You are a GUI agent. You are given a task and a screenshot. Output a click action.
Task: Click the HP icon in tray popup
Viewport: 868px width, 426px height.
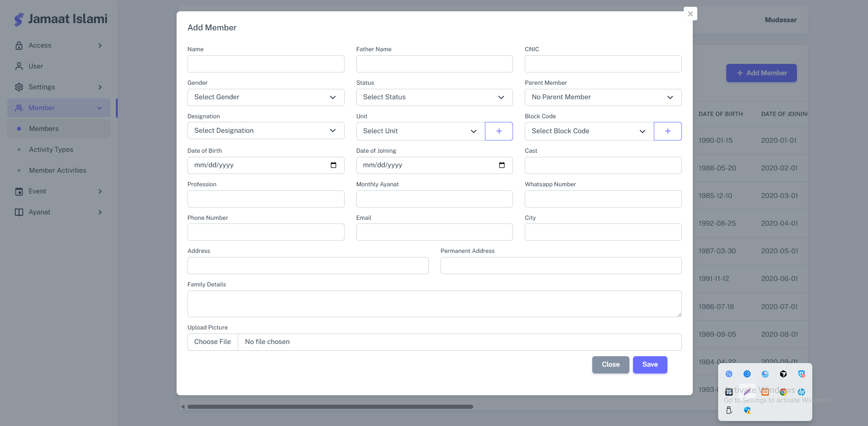(x=801, y=392)
